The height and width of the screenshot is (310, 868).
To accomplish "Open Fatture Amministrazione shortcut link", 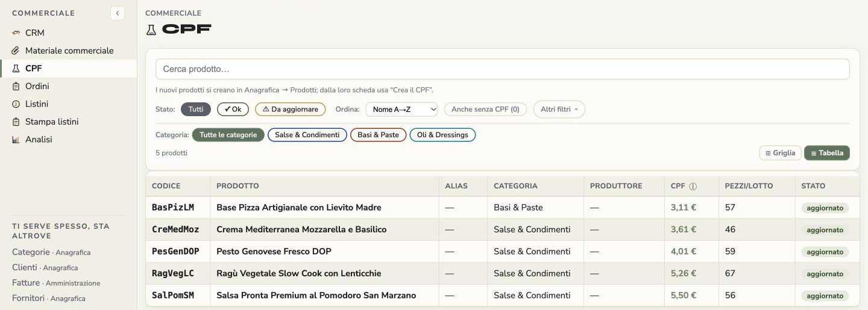I will [56, 283].
